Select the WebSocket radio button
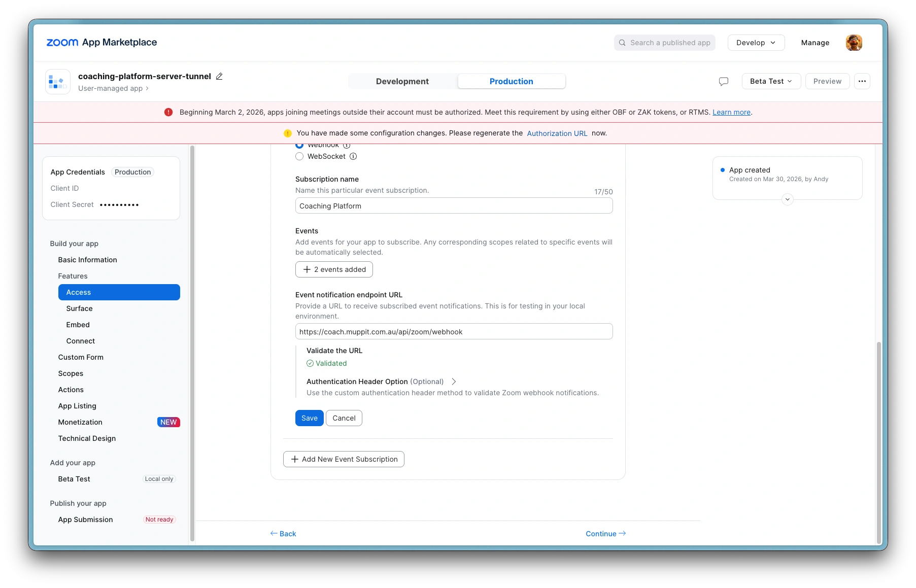The width and height of the screenshot is (916, 588). [299, 156]
